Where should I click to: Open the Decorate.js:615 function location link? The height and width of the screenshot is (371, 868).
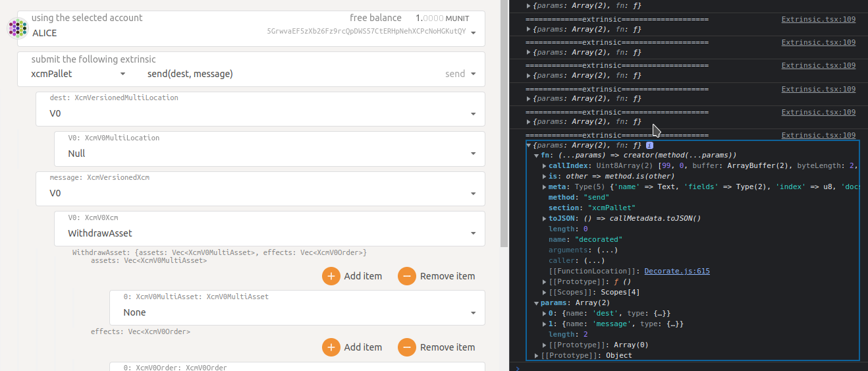coord(677,271)
